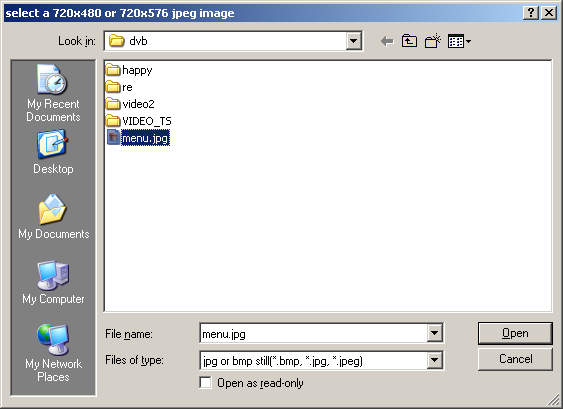563x409 pixels.
Task: Expand the Files of type dropdown
Action: pyautogui.click(x=434, y=360)
